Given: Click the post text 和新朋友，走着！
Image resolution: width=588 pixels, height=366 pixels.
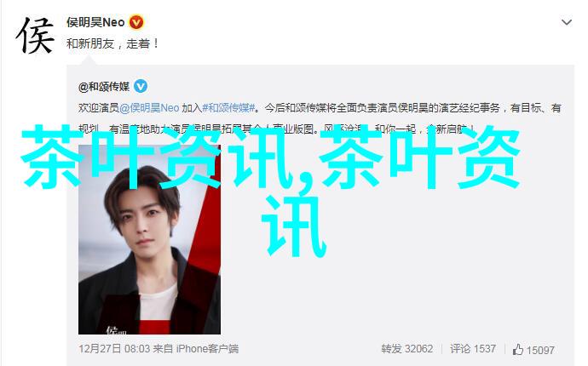Looking at the screenshot, I should pos(112,43).
